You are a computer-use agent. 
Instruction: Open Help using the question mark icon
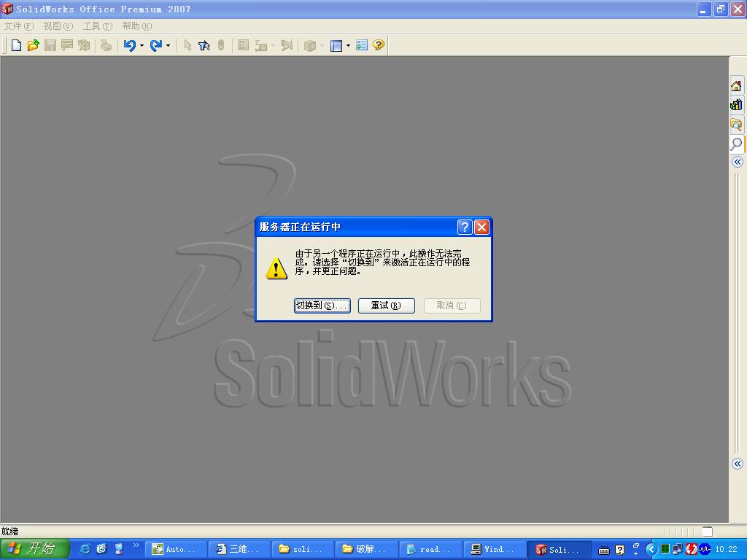379,45
